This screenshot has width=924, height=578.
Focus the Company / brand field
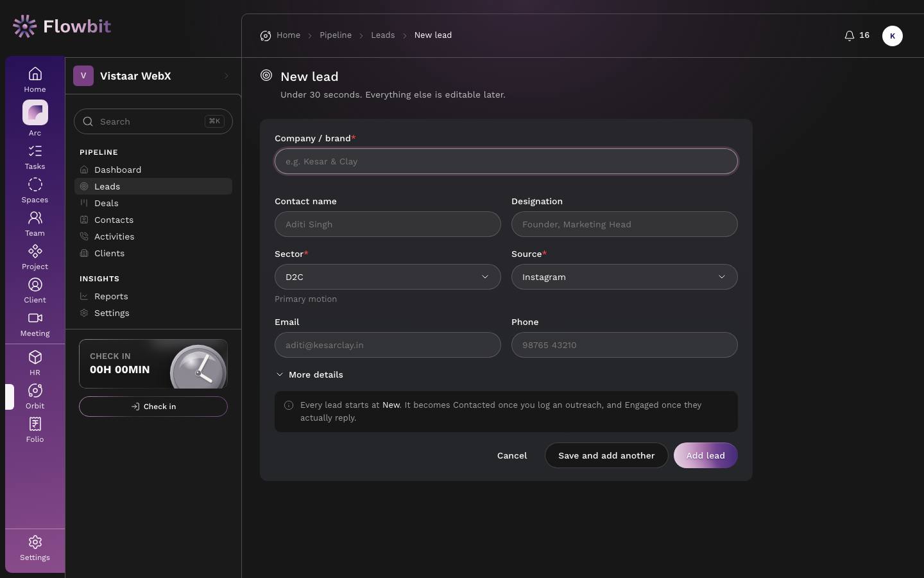tap(506, 161)
